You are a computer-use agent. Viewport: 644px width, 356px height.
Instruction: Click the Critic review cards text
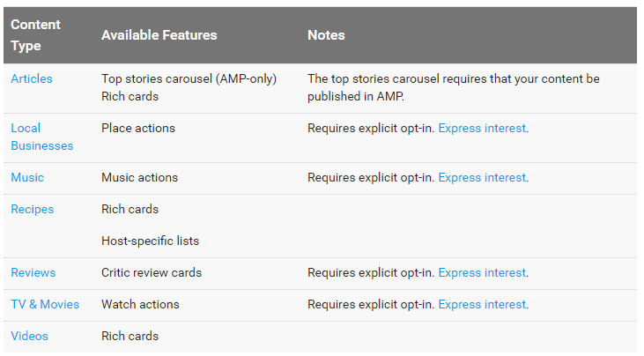click(x=152, y=272)
